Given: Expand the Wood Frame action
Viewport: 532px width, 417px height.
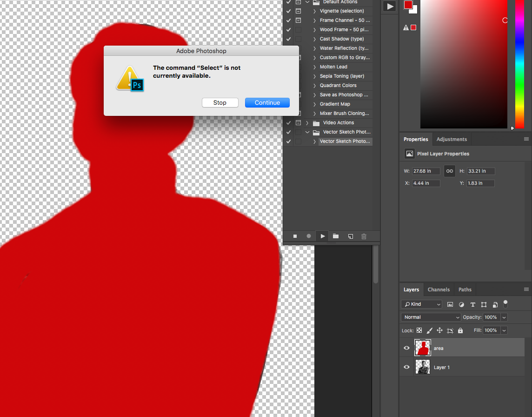Looking at the screenshot, I should 314,30.
